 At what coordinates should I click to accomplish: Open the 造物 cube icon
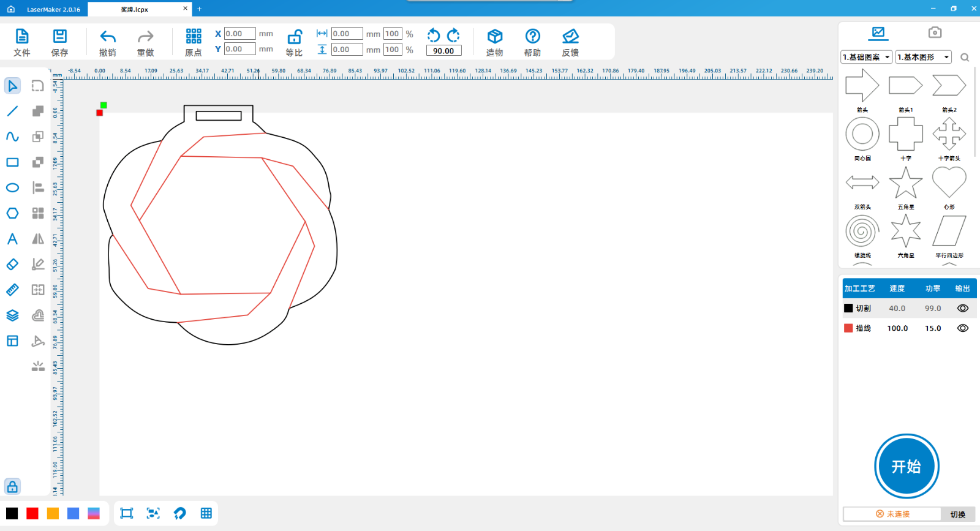click(494, 37)
